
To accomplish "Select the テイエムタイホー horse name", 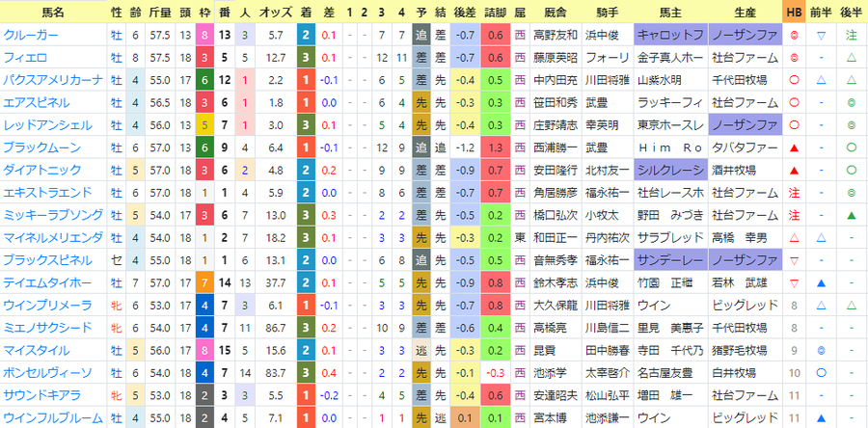I will coord(47,283).
